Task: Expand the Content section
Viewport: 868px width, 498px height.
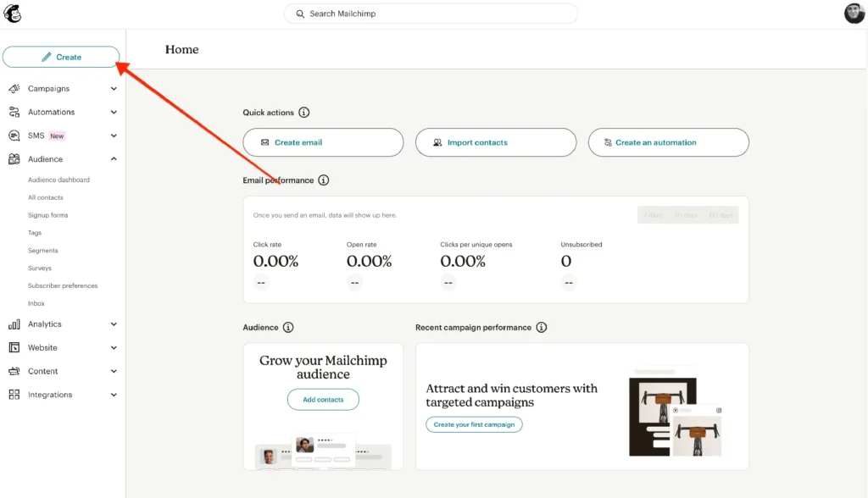Action: click(114, 371)
